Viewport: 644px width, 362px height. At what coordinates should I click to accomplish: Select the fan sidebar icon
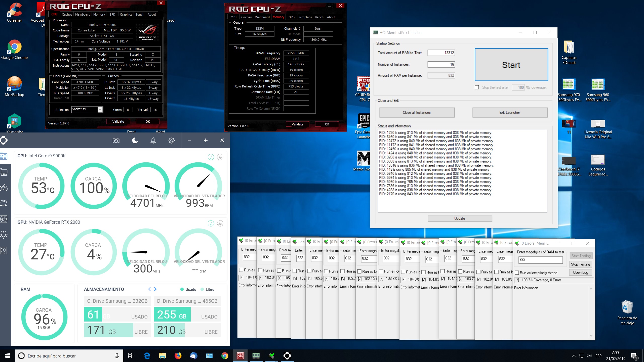pyautogui.click(x=4, y=219)
